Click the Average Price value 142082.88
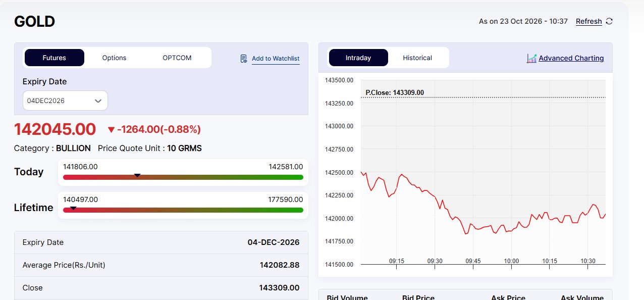This screenshot has width=644, height=300. pyautogui.click(x=280, y=265)
